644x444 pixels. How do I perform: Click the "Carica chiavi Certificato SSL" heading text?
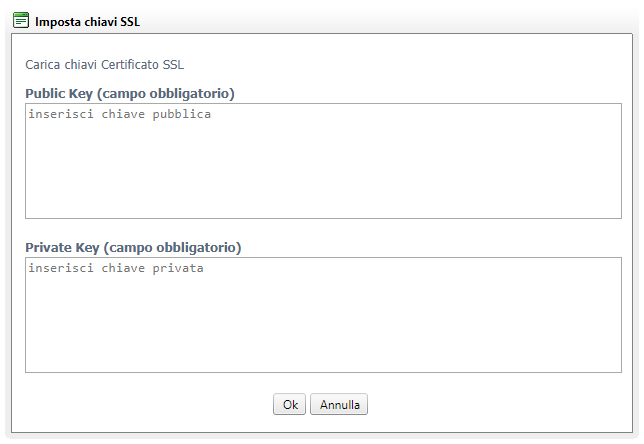point(105,65)
